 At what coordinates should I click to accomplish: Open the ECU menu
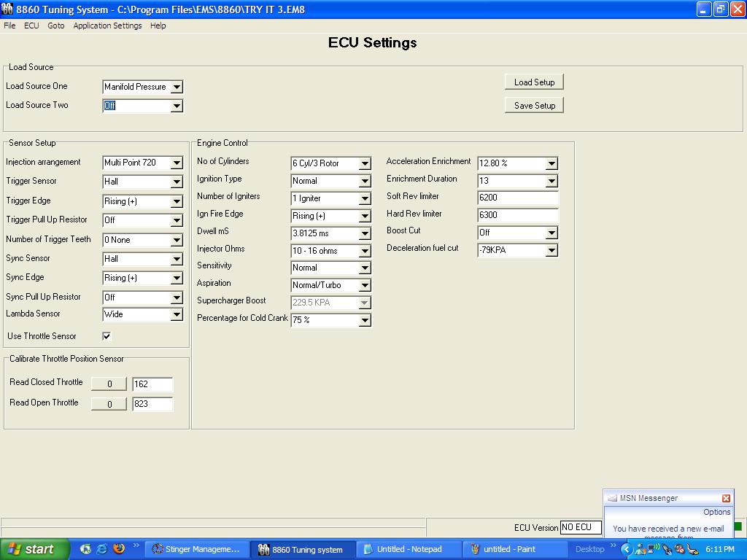click(x=31, y=26)
